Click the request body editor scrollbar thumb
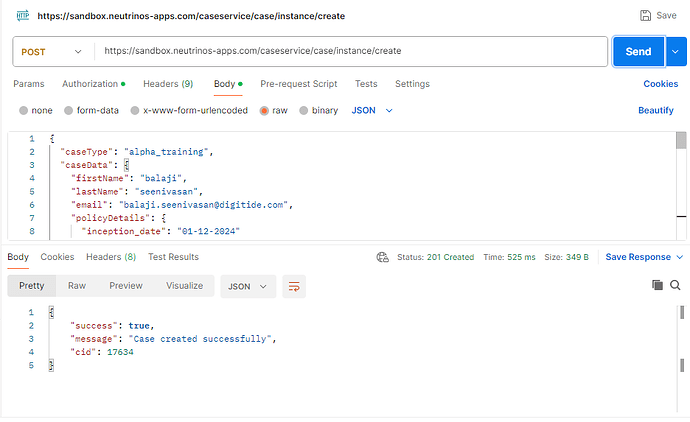The height and width of the screenshot is (422, 690). [x=681, y=141]
